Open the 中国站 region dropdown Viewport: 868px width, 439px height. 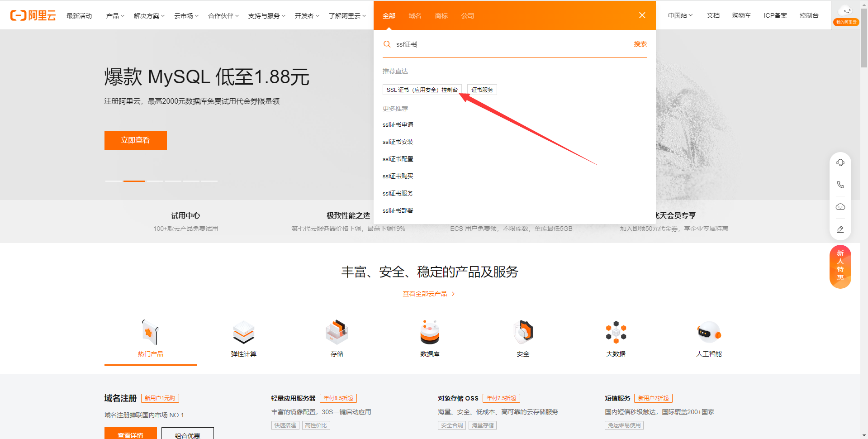pos(680,15)
